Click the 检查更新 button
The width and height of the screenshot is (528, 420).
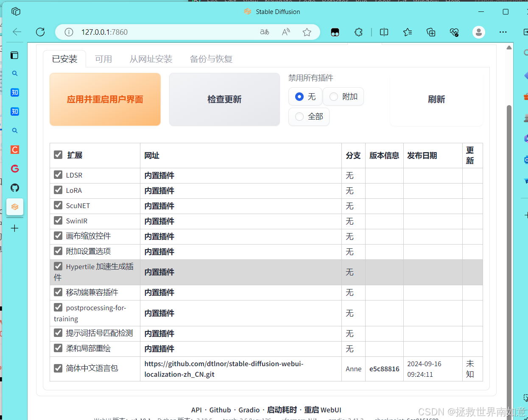224,100
